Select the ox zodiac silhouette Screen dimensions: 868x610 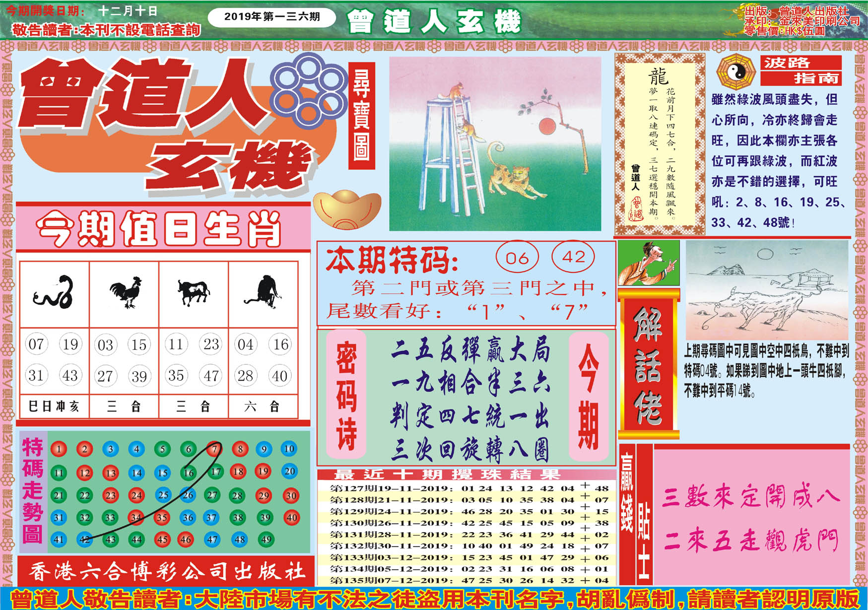click(x=194, y=292)
